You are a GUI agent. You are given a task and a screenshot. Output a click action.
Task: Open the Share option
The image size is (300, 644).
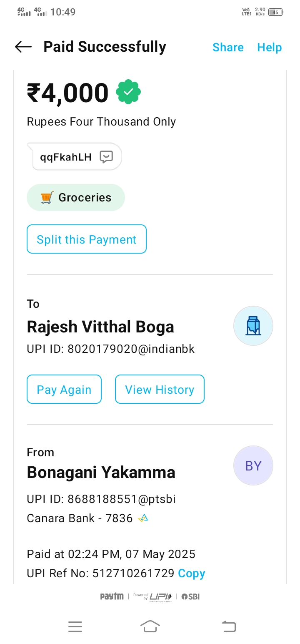228,48
